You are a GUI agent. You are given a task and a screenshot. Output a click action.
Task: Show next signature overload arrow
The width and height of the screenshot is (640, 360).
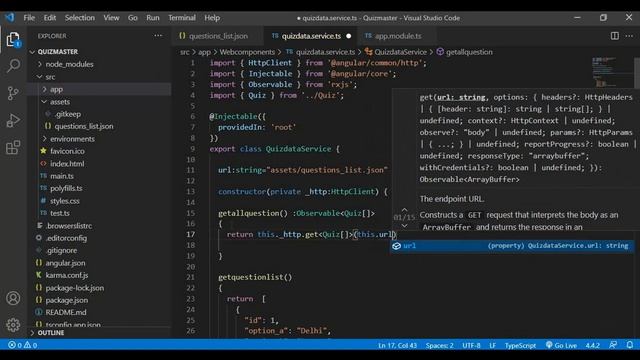tap(404, 226)
